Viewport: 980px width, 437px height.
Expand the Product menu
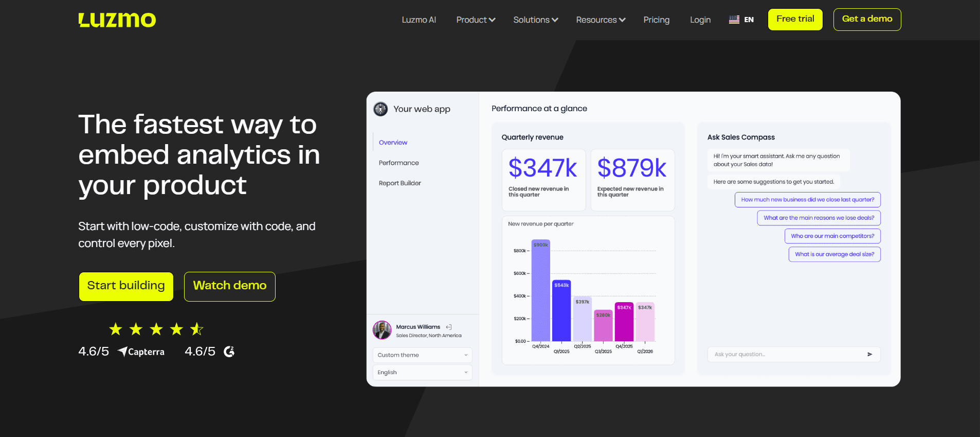pyautogui.click(x=476, y=20)
